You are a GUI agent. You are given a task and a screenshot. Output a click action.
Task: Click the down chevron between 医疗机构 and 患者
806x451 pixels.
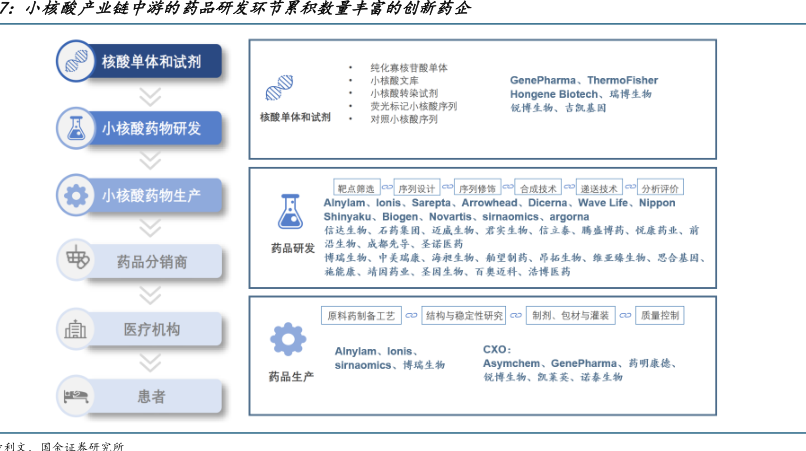tap(150, 362)
